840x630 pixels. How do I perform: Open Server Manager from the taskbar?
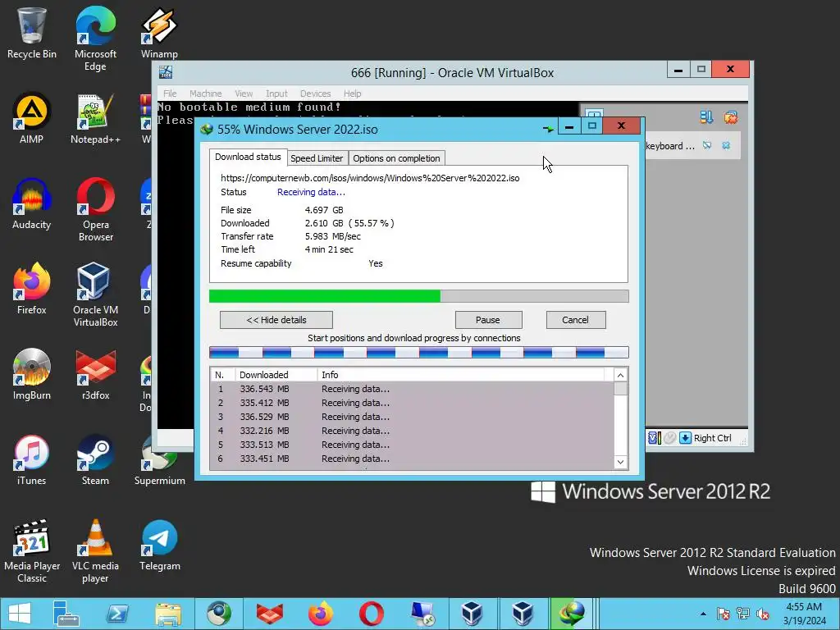66,614
